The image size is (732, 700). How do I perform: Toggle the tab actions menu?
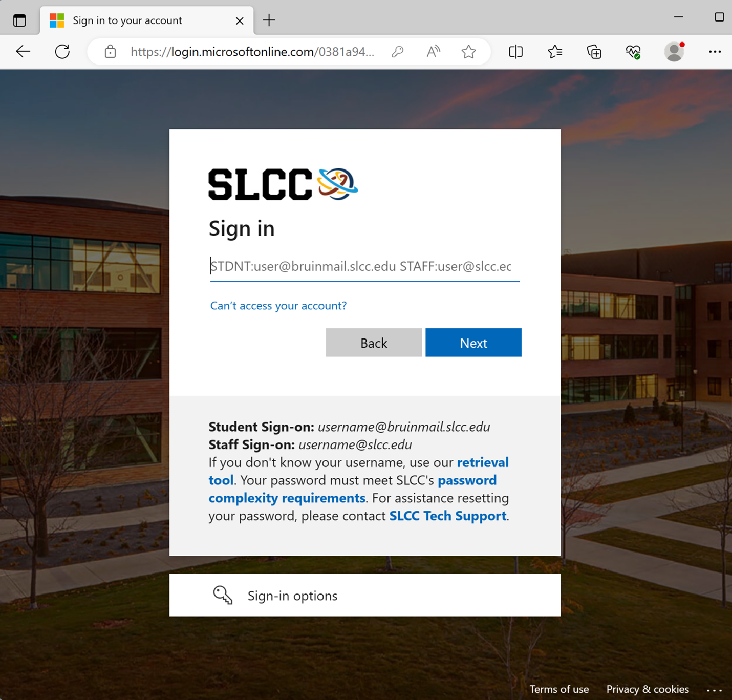(x=19, y=20)
